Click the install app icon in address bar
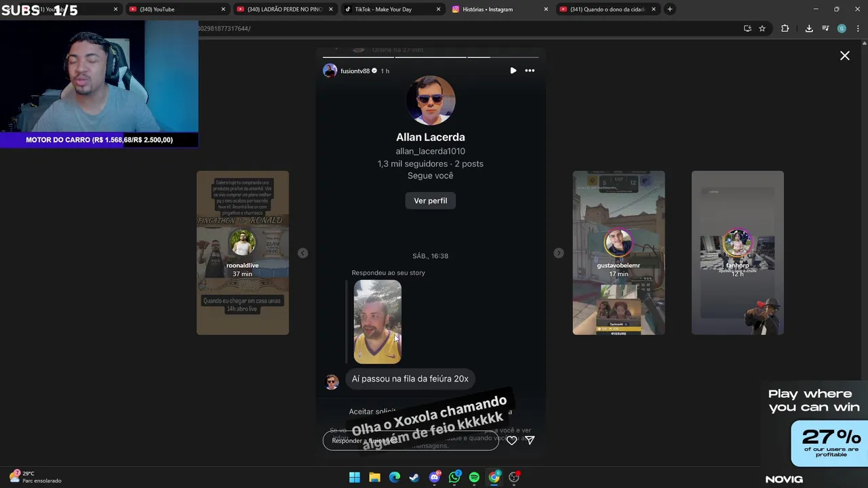 click(747, 28)
